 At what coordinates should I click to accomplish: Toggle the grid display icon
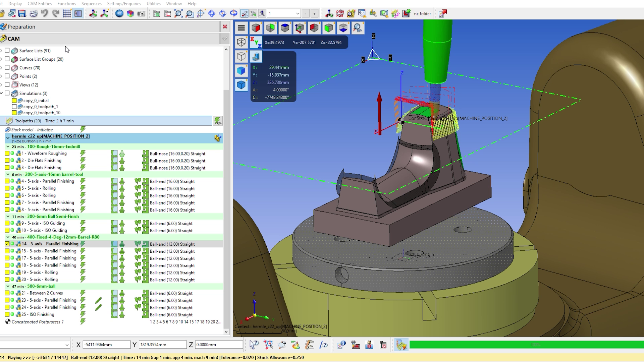(67, 13)
